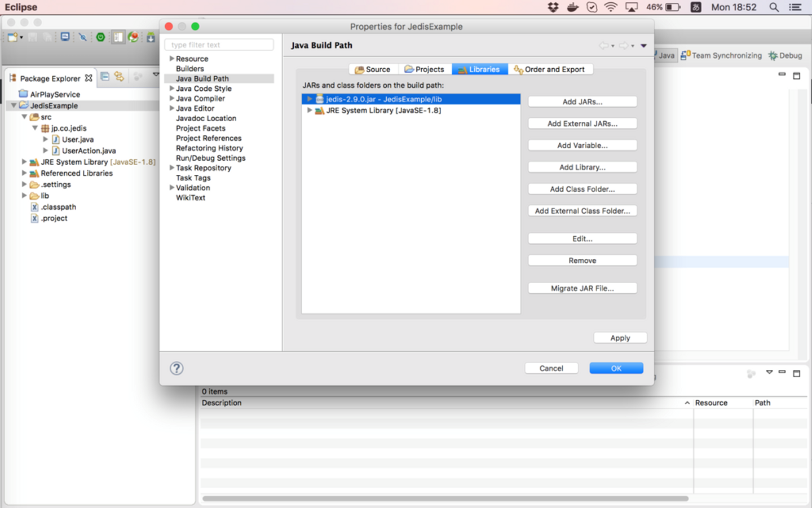
Task: Open the Project Facets properties page
Action: pos(201,128)
